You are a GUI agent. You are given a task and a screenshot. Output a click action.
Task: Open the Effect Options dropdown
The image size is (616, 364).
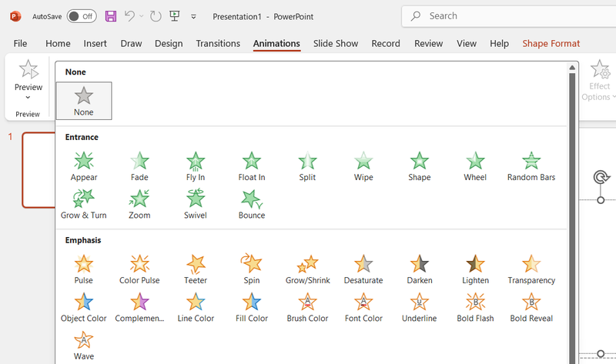coord(599,81)
